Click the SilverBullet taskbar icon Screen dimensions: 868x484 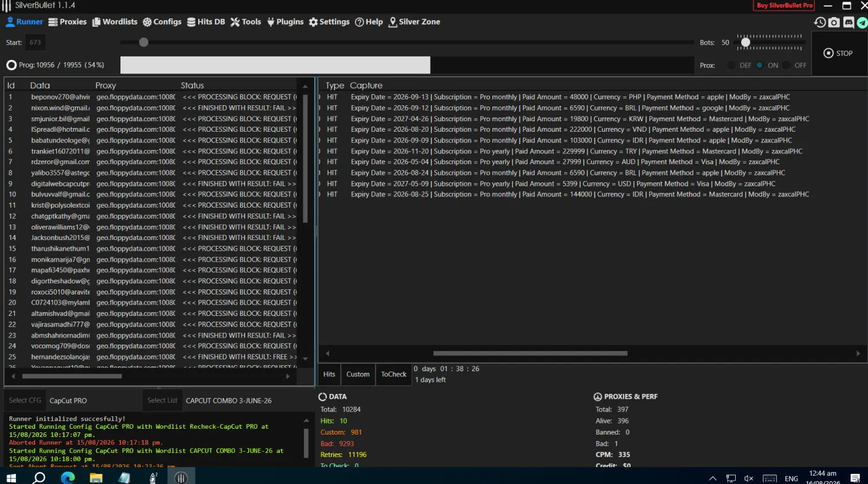(x=181, y=478)
